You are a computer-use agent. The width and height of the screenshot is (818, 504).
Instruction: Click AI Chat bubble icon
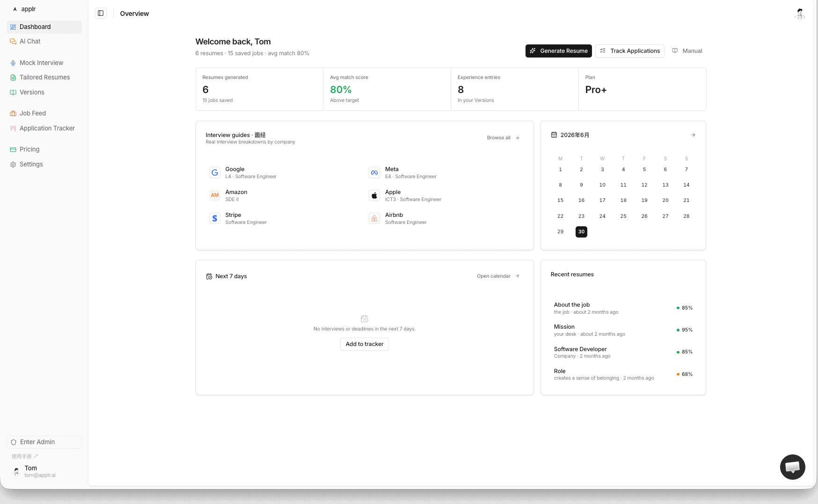[x=13, y=42]
